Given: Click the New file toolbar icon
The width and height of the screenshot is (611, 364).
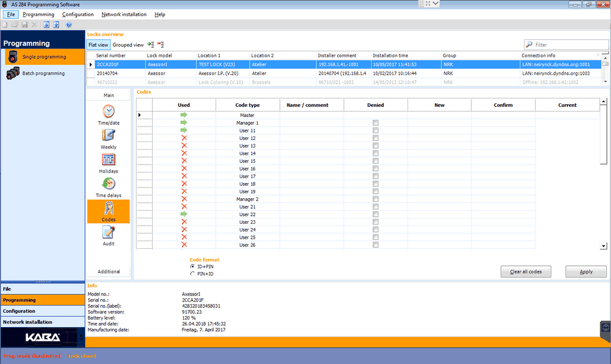Looking at the screenshot, I should [5, 24].
